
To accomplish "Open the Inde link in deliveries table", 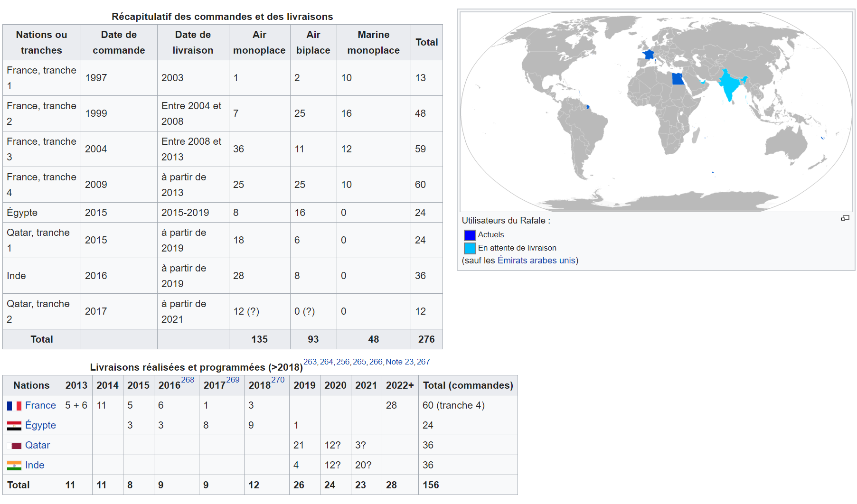I will 35,465.
